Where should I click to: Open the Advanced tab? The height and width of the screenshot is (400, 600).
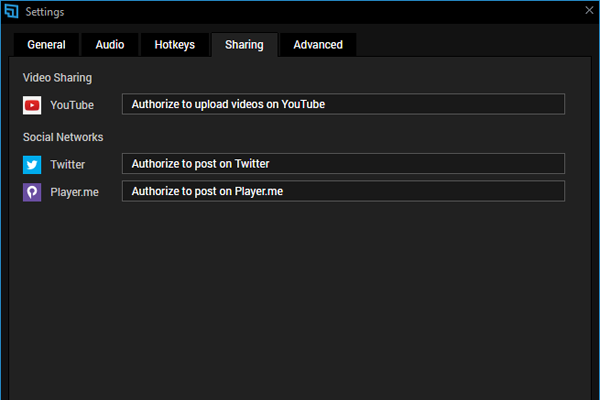coord(318,45)
